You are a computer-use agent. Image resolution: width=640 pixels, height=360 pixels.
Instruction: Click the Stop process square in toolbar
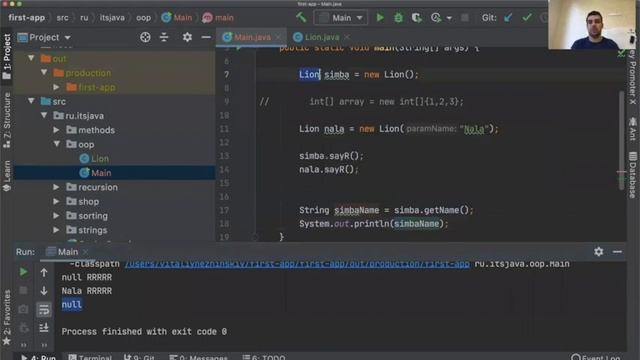[x=464, y=18]
